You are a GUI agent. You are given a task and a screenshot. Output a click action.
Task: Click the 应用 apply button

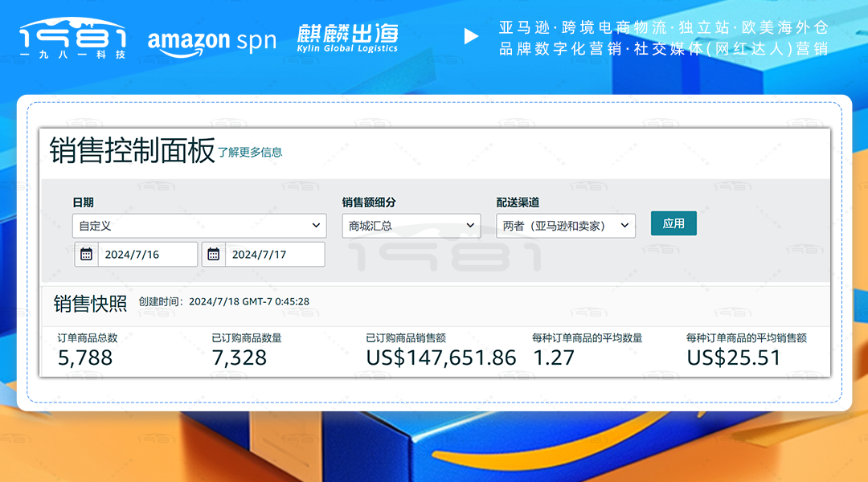(x=674, y=223)
